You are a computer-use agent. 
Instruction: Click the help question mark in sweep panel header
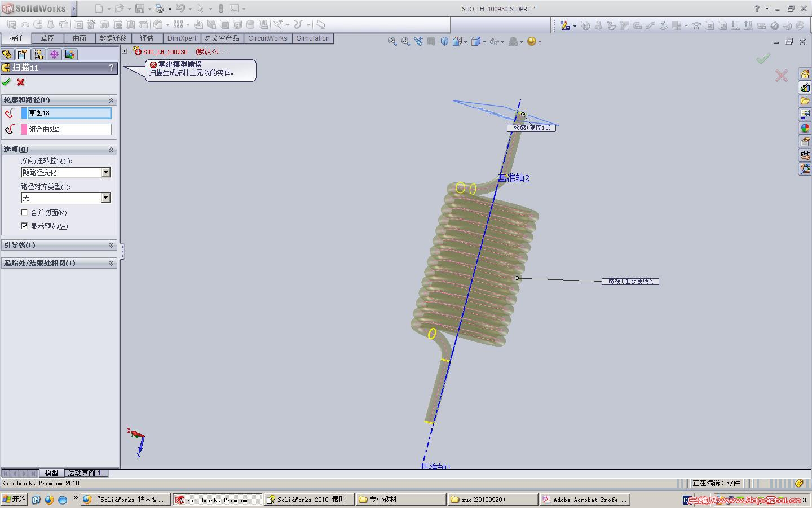[x=111, y=67]
